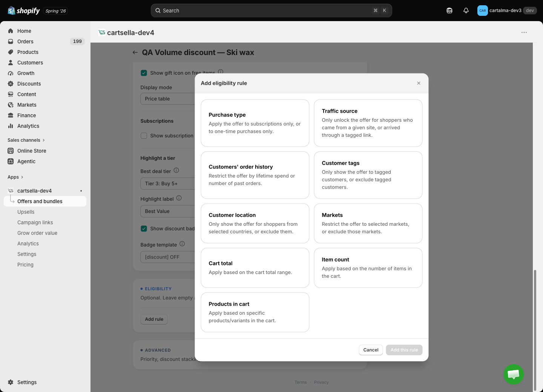Click the back arrow beside QA Volume discount
543x392 pixels.
[135, 52]
